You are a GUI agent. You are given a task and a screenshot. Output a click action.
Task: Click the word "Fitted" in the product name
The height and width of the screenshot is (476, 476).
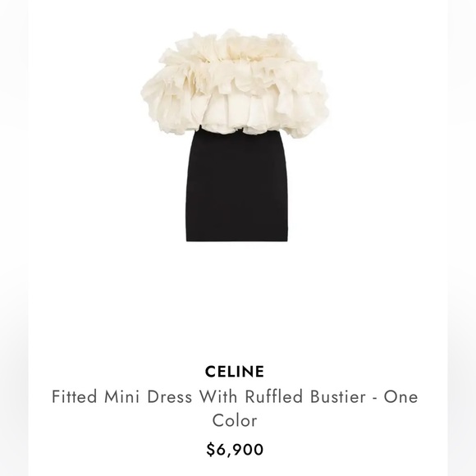pos(75,396)
